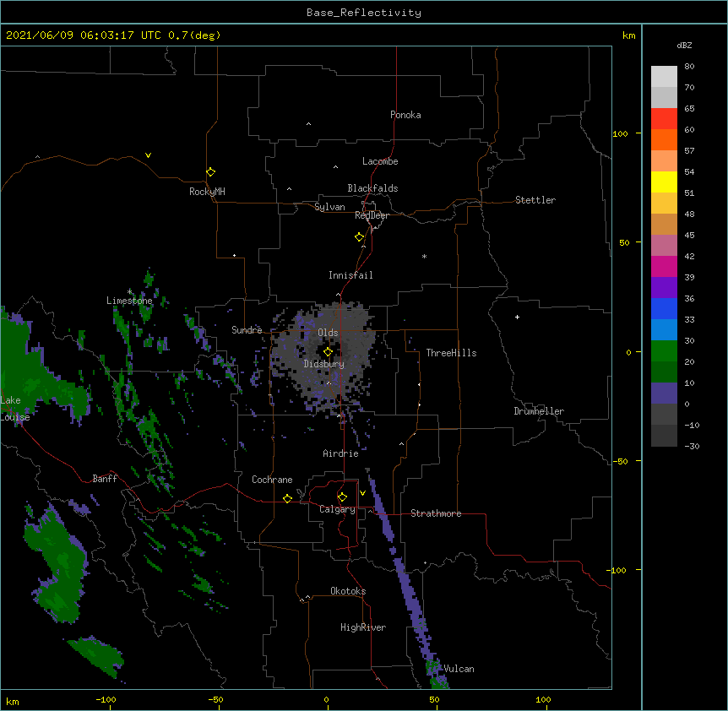
Task: Click the Okotoks label
Action: pyautogui.click(x=348, y=591)
